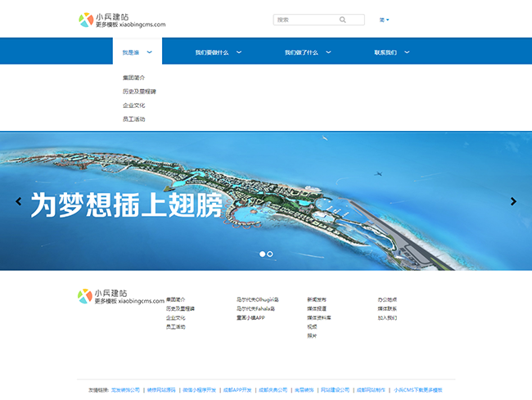Screen dimensions: 532x400
Task: Expand the chevron beside 我们做了什么
Action: click(328, 52)
